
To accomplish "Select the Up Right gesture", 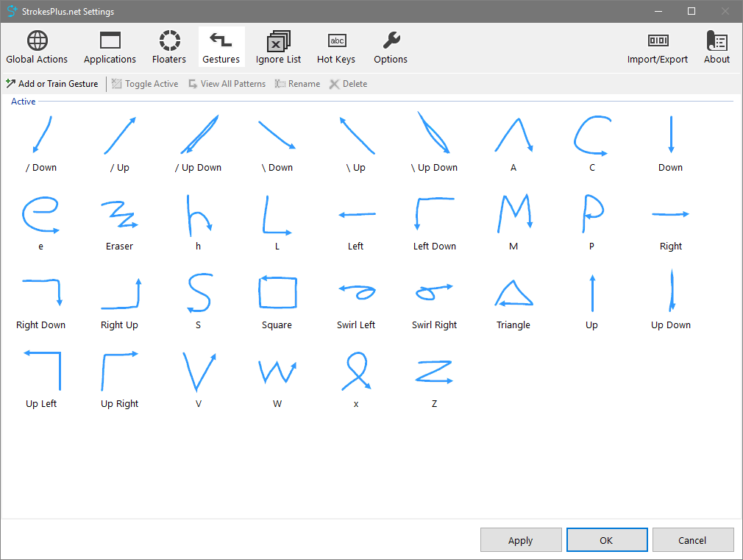I will pyautogui.click(x=120, y=380).
